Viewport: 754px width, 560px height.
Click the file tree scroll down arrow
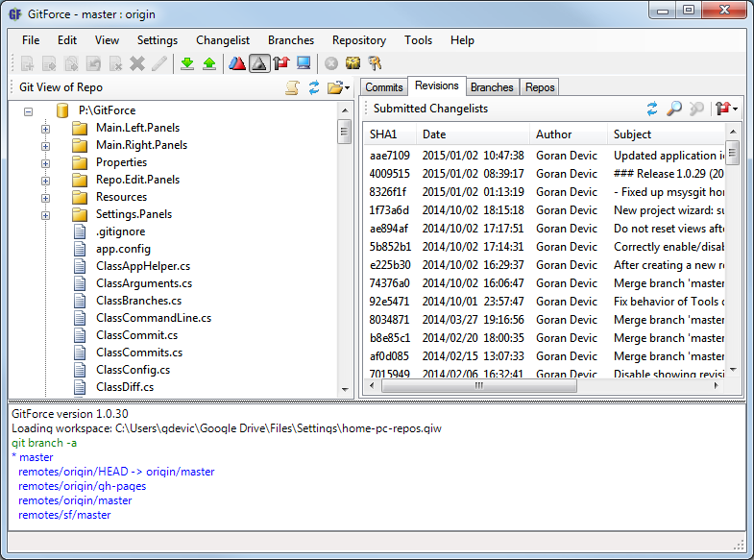pos(345,390)
